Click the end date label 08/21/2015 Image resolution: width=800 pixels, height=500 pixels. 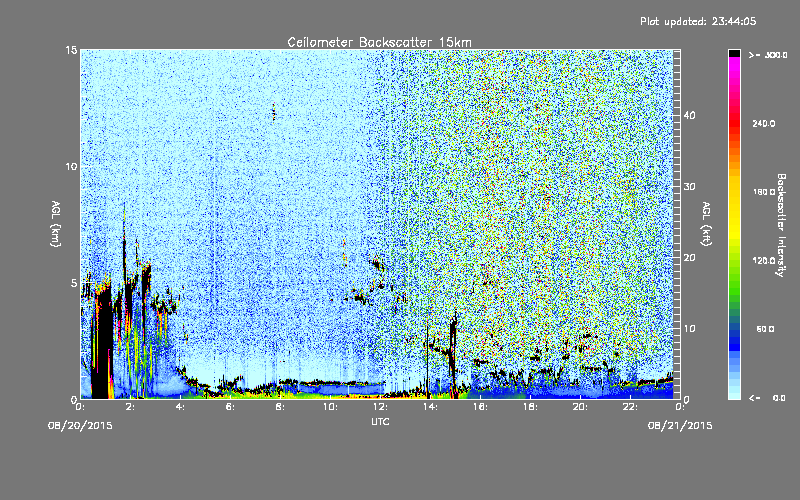(x=680, y=426)
